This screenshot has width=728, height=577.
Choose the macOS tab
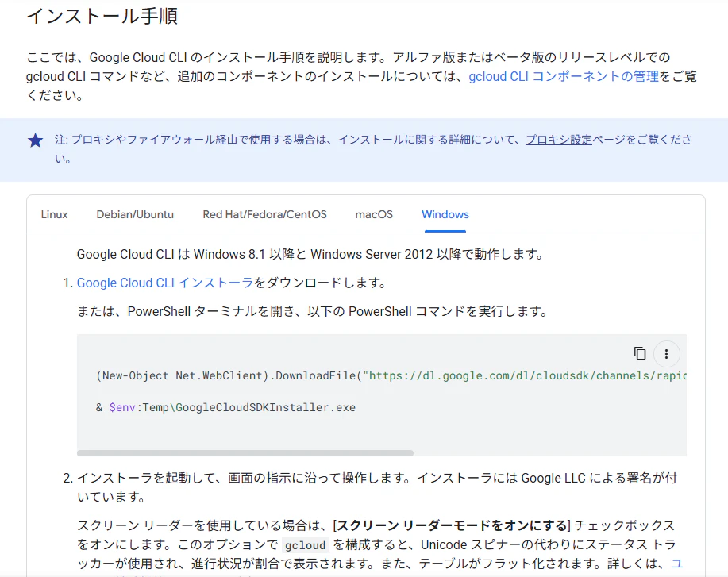[x=374, y=214]
